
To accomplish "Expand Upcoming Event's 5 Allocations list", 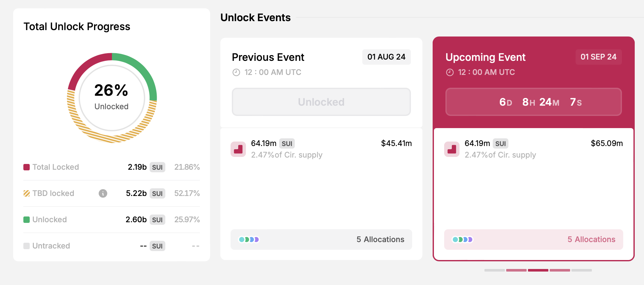I will point(591,239).
